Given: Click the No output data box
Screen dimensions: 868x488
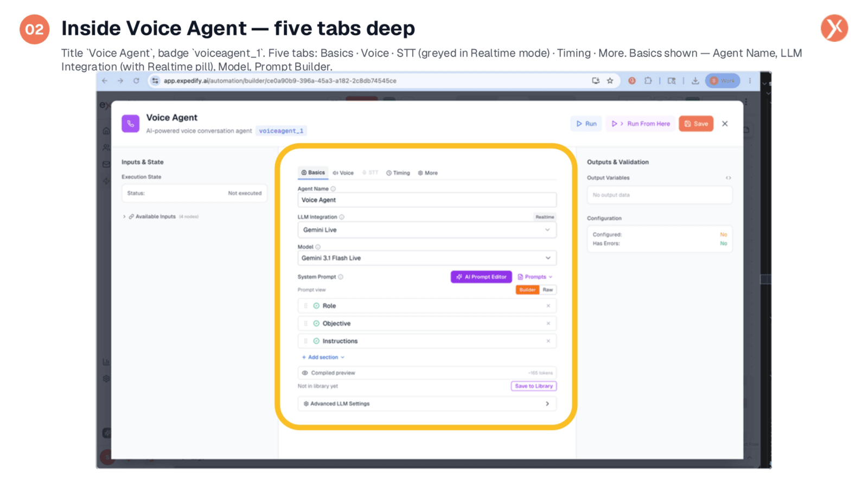Looking at the screenshot, I should (660, 195).
